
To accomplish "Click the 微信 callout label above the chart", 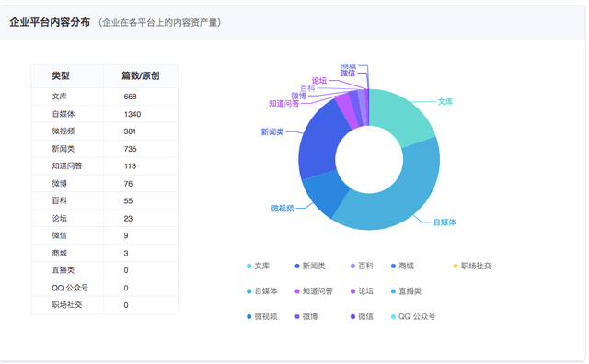I will (348, 74).
